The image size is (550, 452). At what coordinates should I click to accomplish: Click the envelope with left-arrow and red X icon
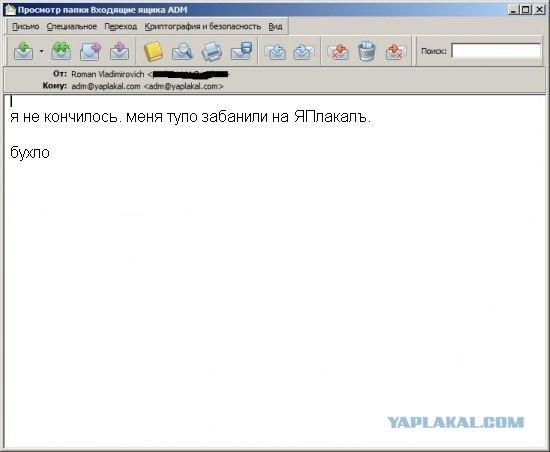tap(338, 52)
